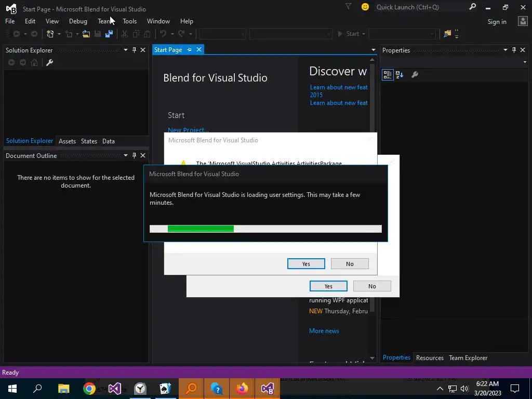The height and width of the screenshot is (399, 532).
Task: Open Google Chrome from the taskbar
Action: click(89, 389)
